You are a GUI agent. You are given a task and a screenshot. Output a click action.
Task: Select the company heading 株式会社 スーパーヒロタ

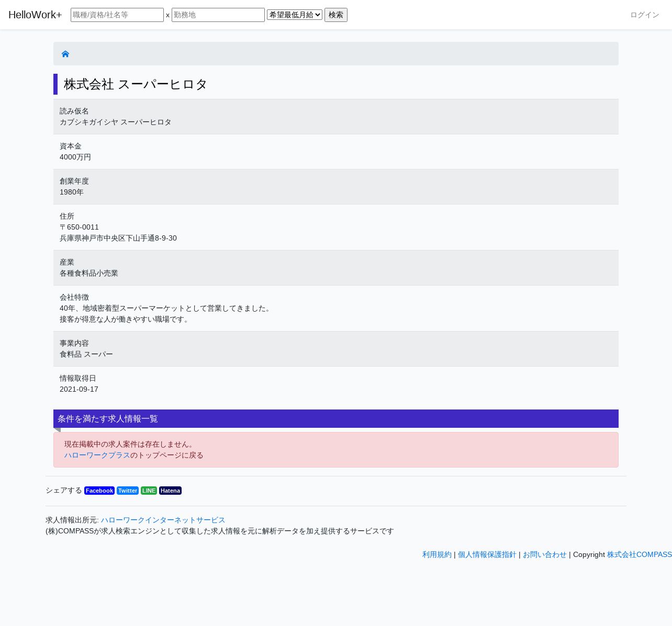click(x=136, y=84)
